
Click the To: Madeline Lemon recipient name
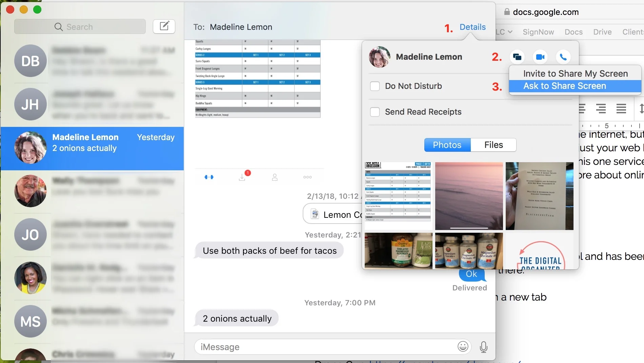[x=241, y=27]
